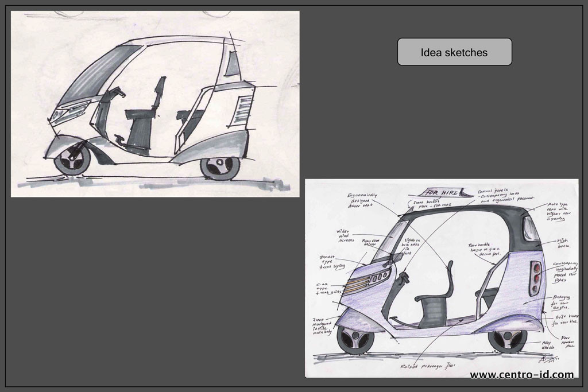This screenshot has height=392, width=588.
Task: Click front wheel of the colored sketch
Action: pyautogui.click(x=355, y=339)
